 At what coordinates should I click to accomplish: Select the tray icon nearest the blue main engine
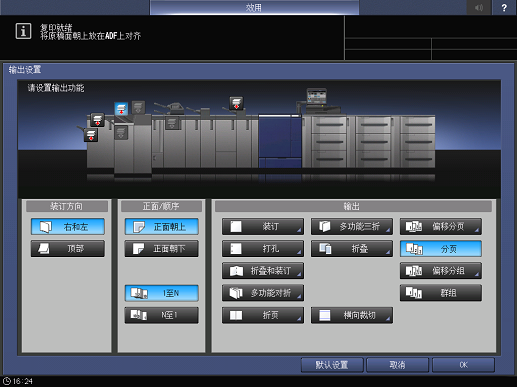pos(236,103)
